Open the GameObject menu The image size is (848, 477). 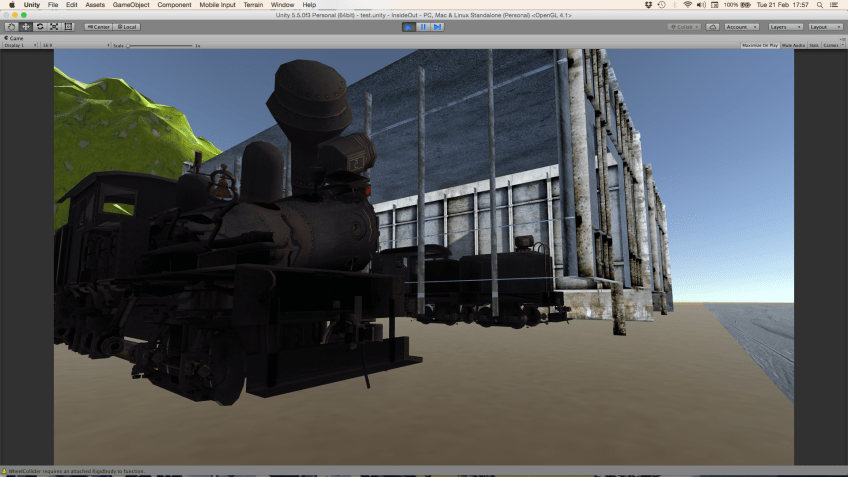(x=131, y=5)
